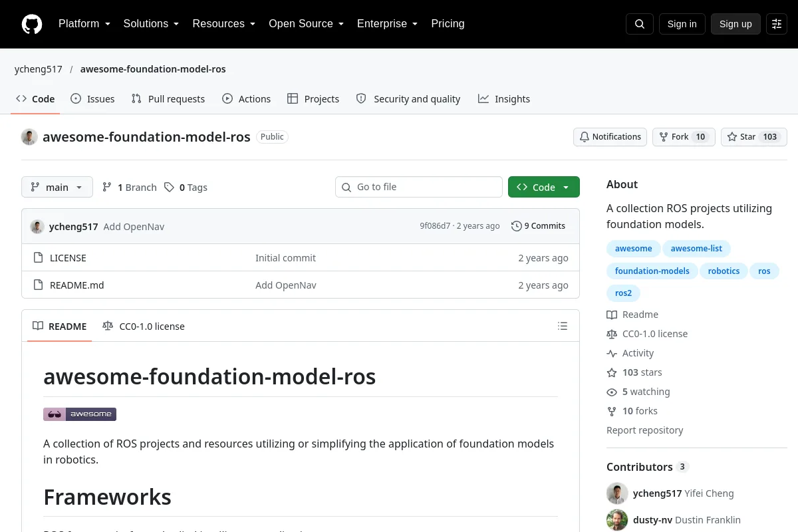
Task: Select the Insights tab
Action: coord(504,99)
